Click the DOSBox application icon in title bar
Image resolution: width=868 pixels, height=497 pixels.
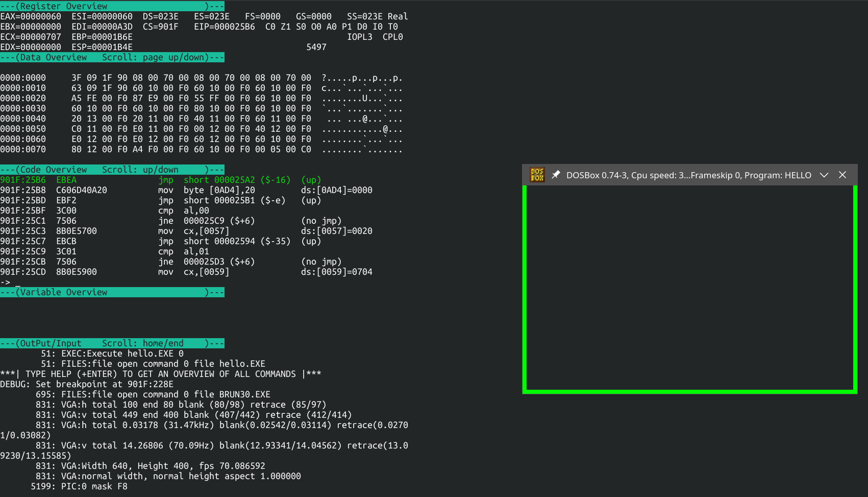coord(537,175)
